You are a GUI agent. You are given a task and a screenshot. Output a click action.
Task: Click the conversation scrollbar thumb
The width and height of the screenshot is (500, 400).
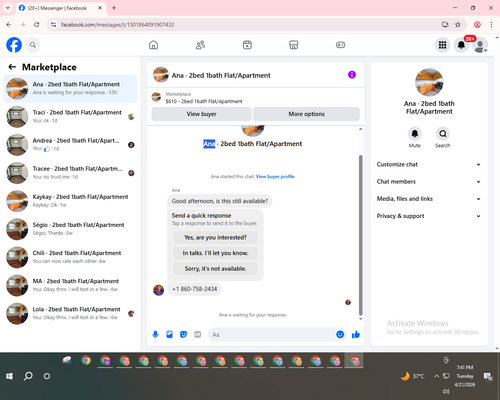360,235
